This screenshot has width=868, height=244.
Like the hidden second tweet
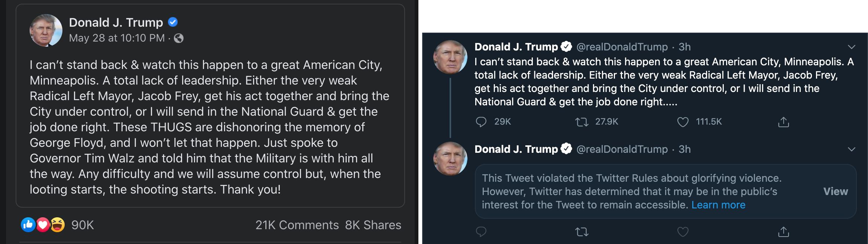pos(683,232)
